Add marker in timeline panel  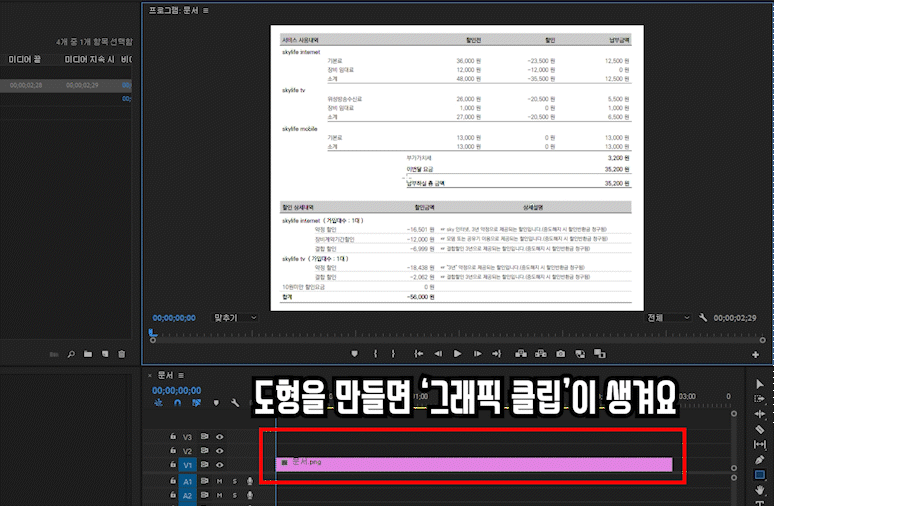click(216, 403)
